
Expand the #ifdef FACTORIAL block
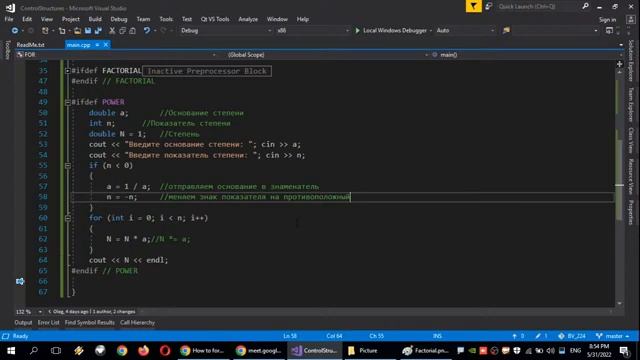click(x=68, y=71)
